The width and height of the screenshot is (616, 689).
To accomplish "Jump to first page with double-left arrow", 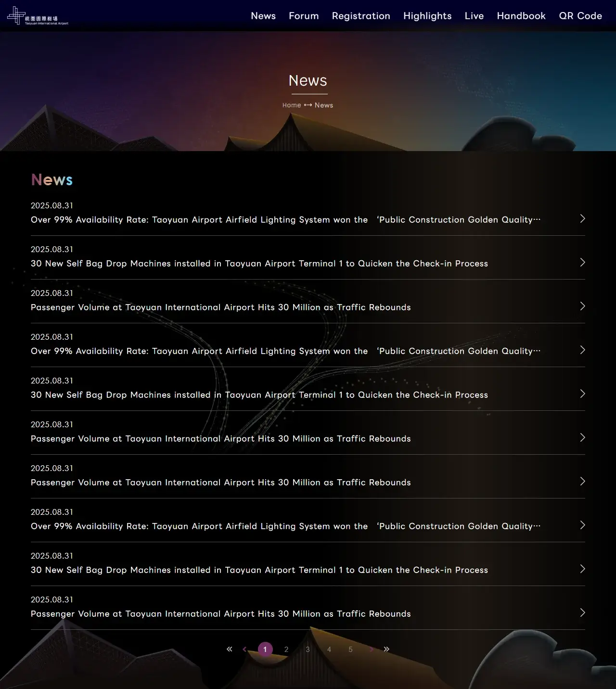I will 230,649.
